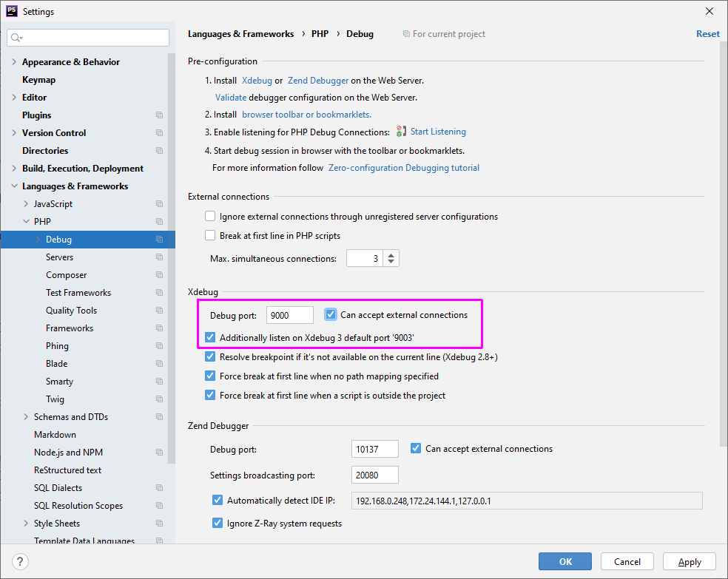Increase max simultaneous connections with up arrow
The image size is (728, 579).
[x=391, y=254]
